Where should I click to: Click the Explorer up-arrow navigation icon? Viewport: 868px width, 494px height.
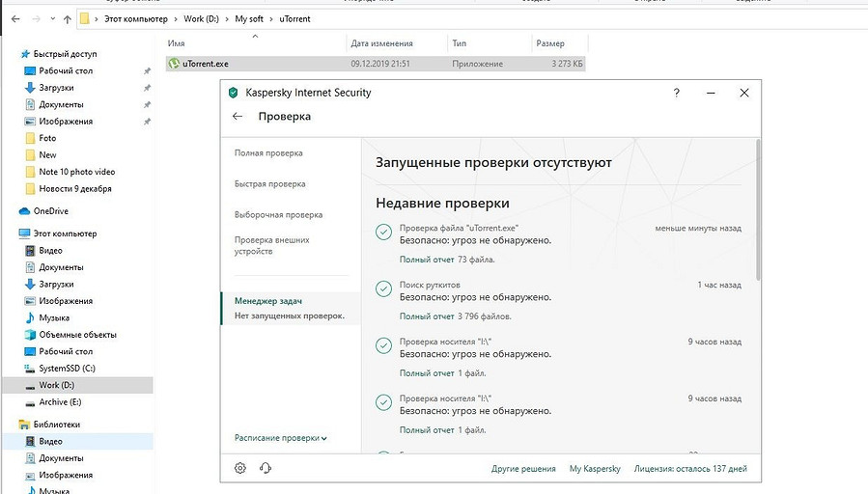tap(67, 18)
